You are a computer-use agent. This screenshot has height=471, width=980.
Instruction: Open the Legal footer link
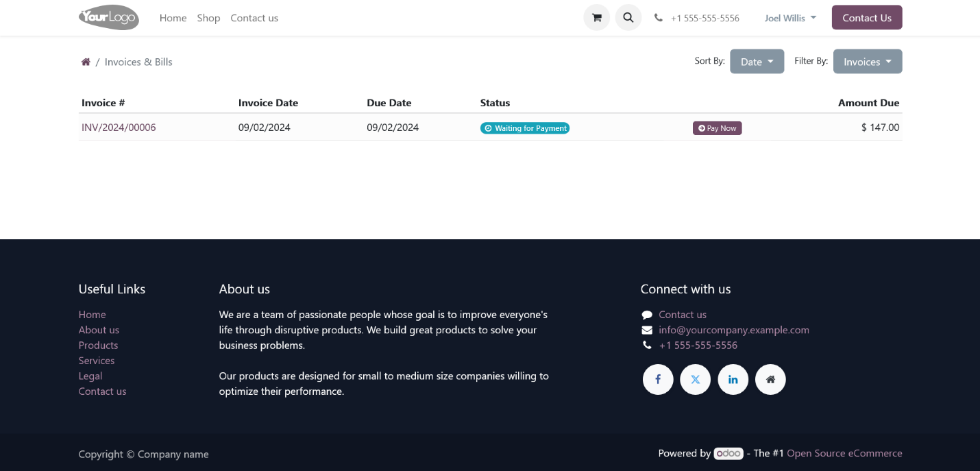tap(90, 376)
